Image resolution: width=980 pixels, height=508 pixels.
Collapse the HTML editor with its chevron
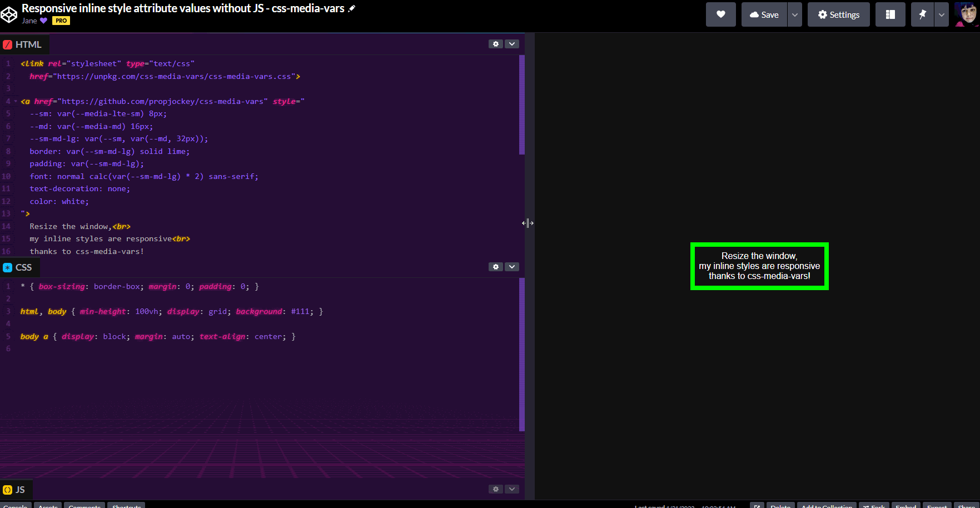(x=511, y=43)
